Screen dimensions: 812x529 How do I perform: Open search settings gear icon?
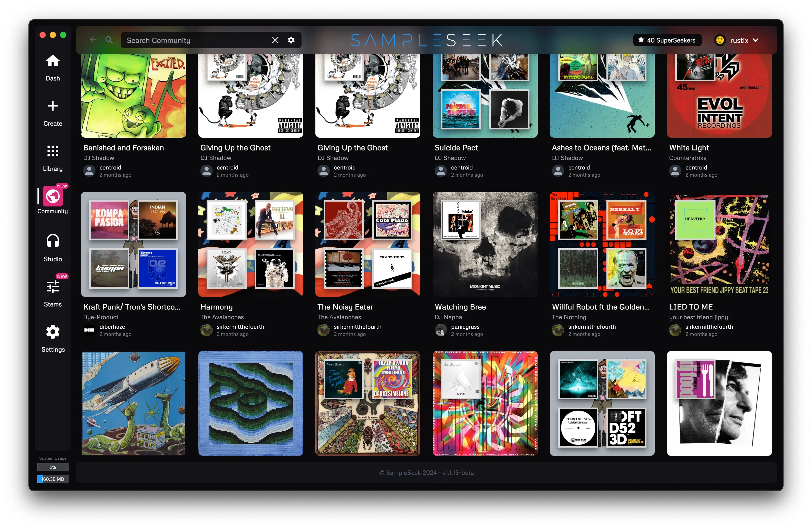(x=291, y=40)
